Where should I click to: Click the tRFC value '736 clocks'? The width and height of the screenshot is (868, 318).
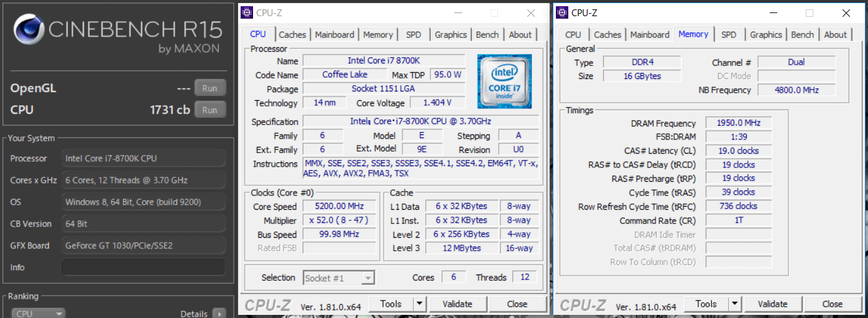tap(739, 206)
